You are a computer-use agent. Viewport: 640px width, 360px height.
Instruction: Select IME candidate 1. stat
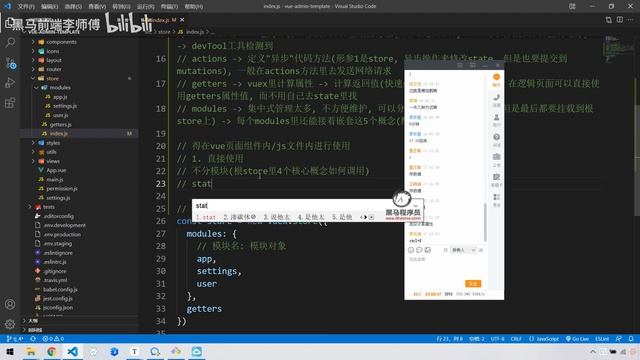[206, 217]
